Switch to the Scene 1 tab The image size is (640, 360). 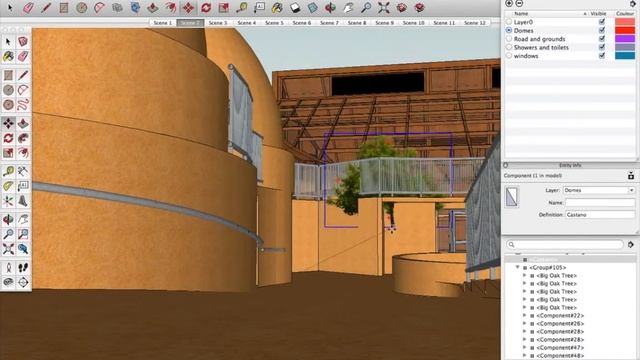point(162,23)
